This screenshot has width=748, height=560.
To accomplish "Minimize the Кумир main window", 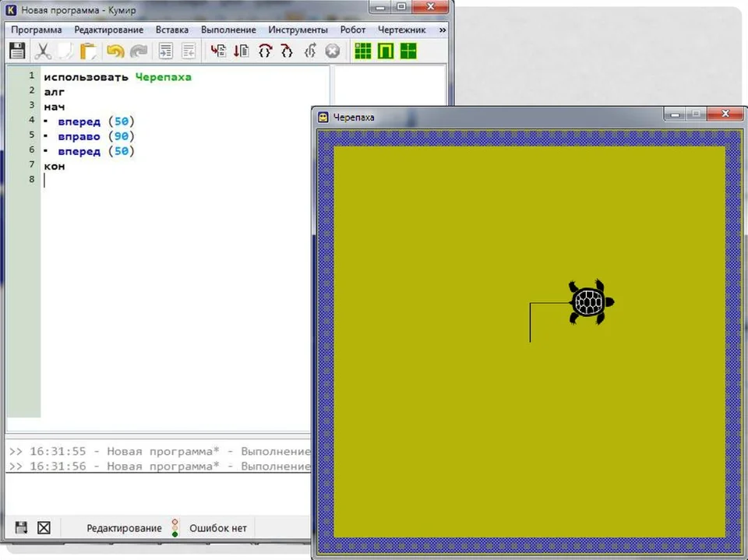I will [380, 7].
